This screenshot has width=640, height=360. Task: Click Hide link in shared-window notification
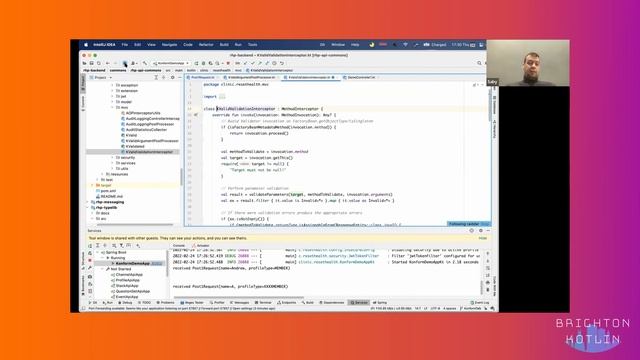(x=483, y=238)
